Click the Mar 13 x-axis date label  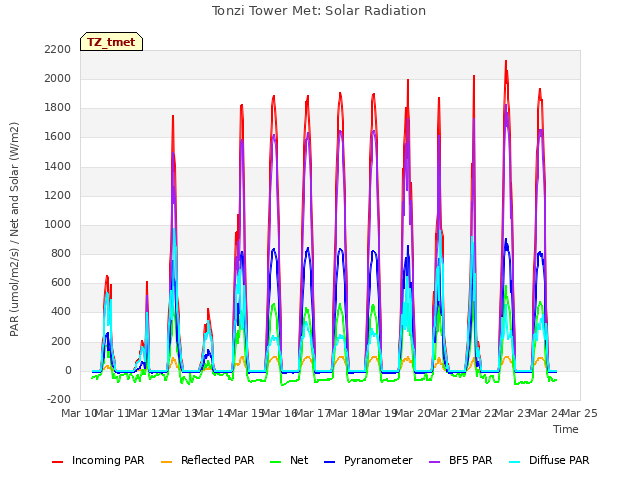tap(180, 413)
